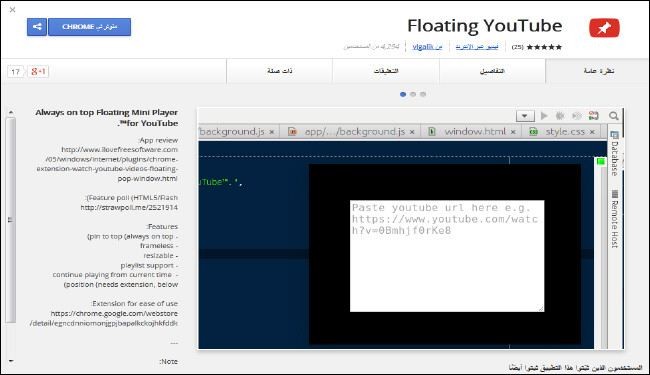Open the offline-capable category link
This screenshot has height=375, width=650.
coord(477,47)
